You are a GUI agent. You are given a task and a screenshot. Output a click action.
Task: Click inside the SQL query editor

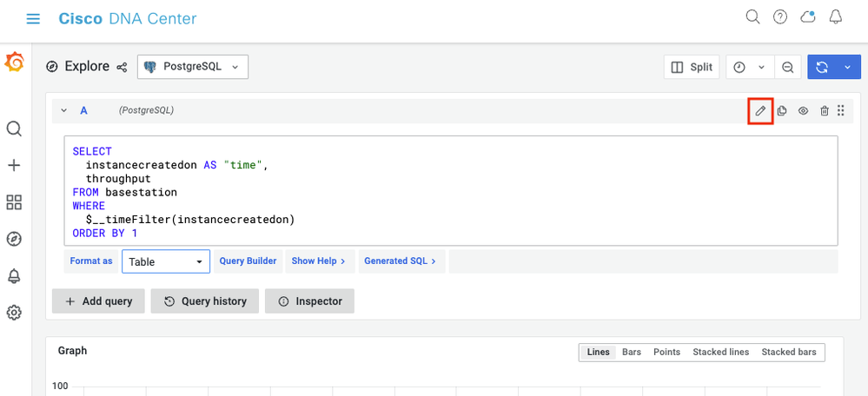[x=451, y=191]
